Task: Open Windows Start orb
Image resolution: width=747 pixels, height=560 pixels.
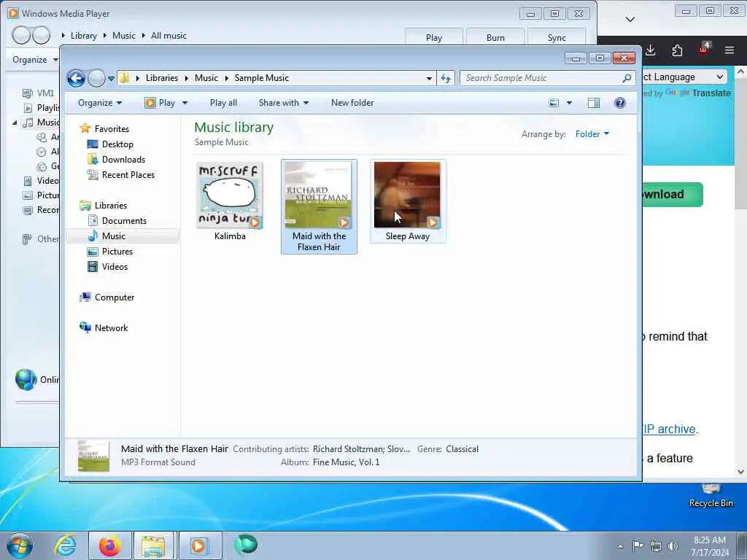Action: click(20, 545)
